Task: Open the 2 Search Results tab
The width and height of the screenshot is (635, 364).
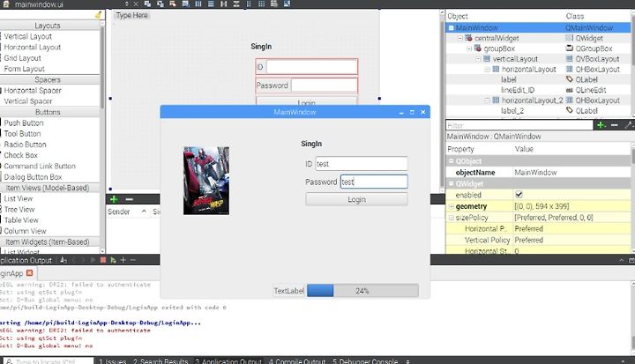Action: point(161,360)
